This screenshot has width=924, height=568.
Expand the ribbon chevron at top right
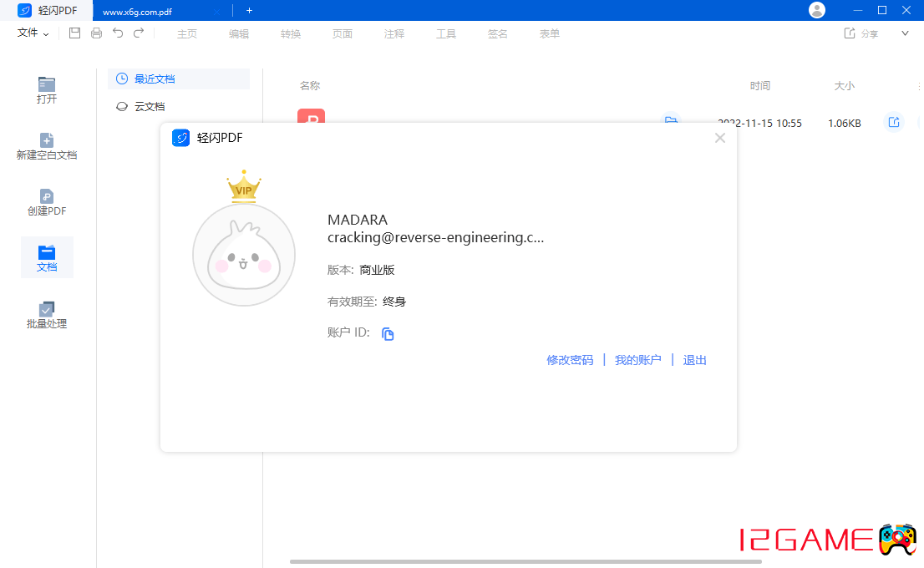(x=905, y=33)
